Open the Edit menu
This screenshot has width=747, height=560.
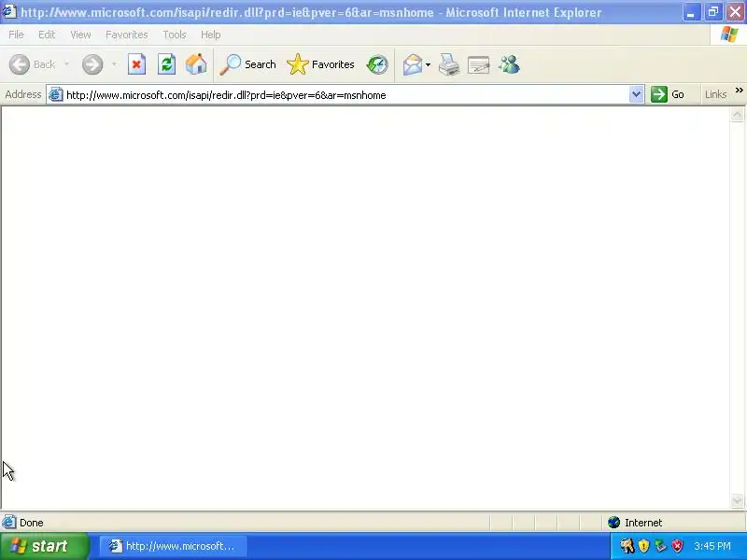47,35
